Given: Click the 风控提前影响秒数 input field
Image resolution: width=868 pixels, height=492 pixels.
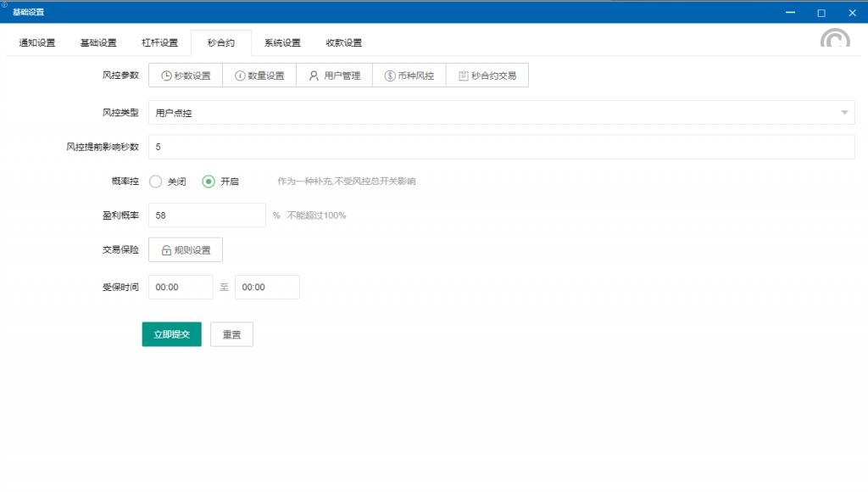Looking at the screenshot, I should point(500,147).
